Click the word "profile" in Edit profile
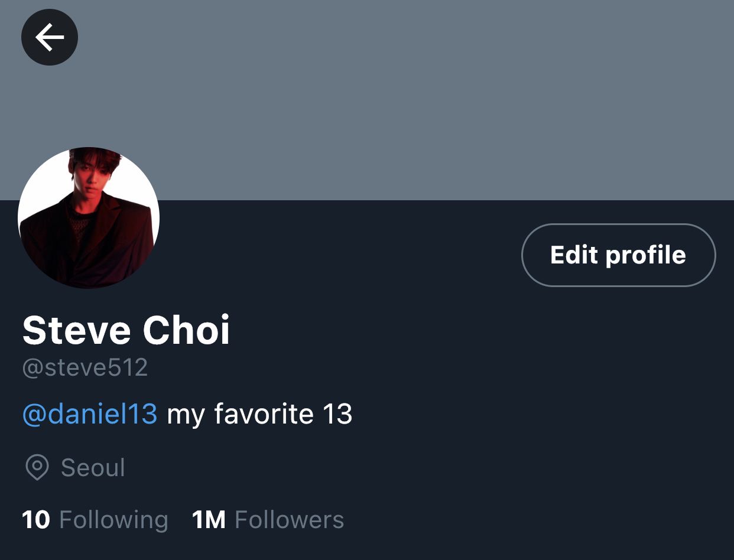 [x=646, y=256]
